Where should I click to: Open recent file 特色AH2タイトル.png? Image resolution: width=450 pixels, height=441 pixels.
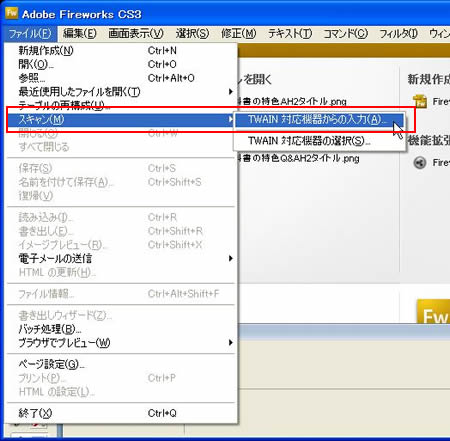point(292,101)
